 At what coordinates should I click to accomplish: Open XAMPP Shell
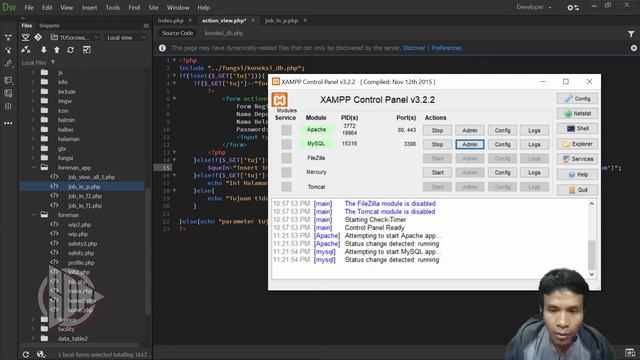[577, 129]
